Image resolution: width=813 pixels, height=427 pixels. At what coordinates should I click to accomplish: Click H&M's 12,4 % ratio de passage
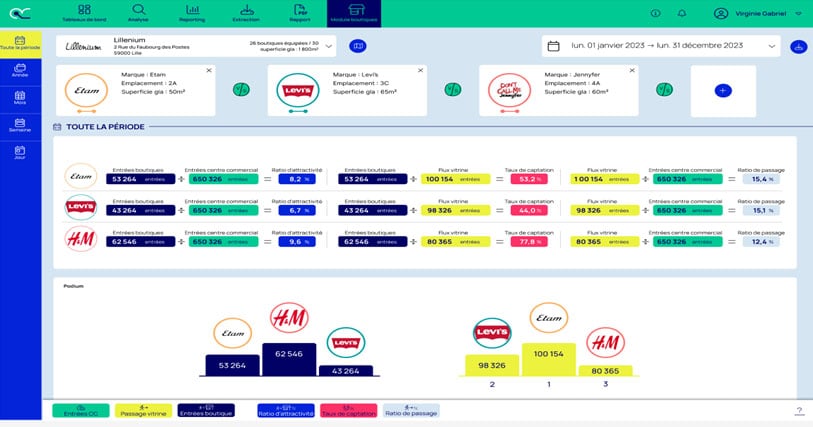761,241
